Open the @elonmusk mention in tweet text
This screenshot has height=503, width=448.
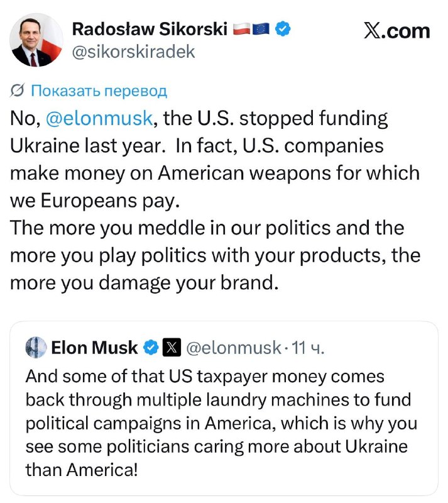pos(99,118)
